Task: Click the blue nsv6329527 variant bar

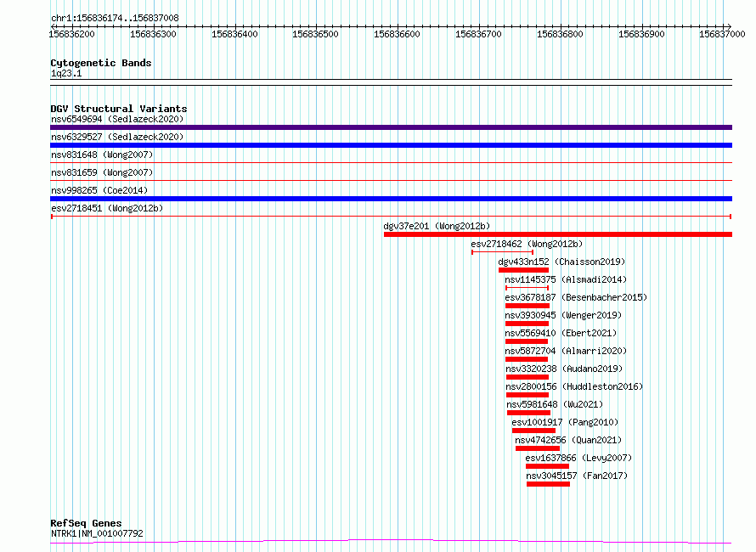Action: [391, 145]
